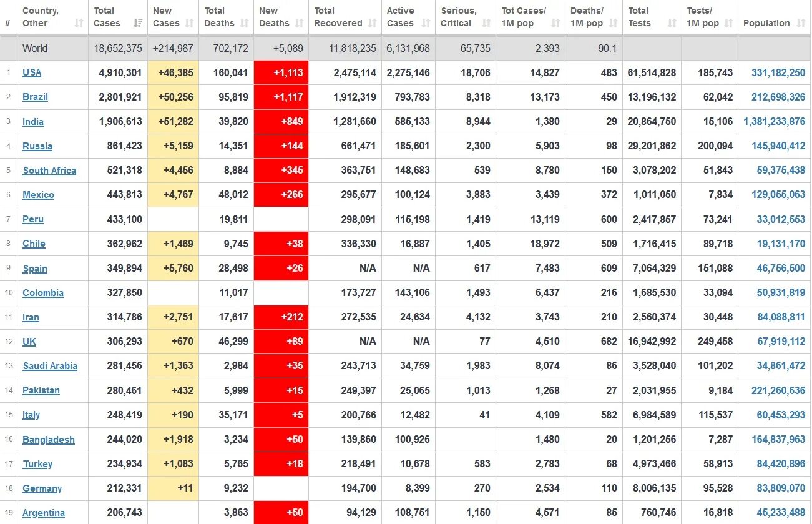
Task: Select World total cases value 18,652,375
Action: coord(118,48)
